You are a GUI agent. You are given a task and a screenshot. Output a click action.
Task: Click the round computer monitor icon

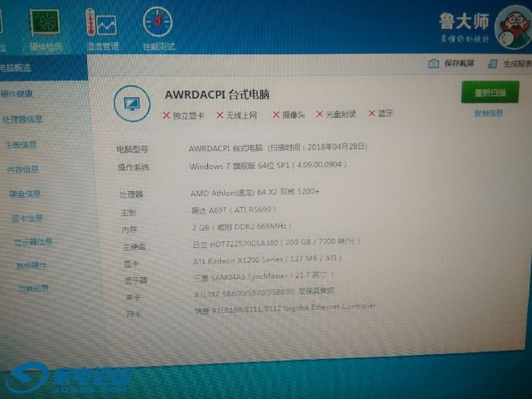[x=132, y=104]
